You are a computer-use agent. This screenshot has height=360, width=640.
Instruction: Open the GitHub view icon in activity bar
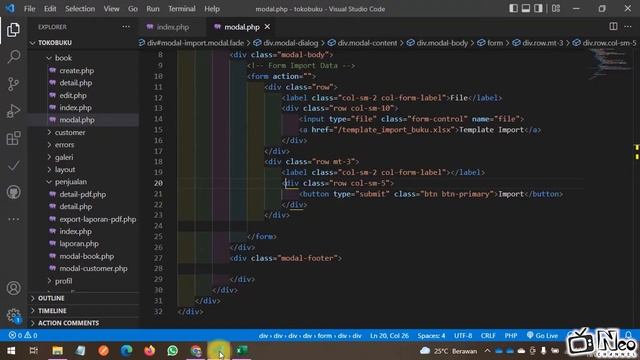pos(13,192)
